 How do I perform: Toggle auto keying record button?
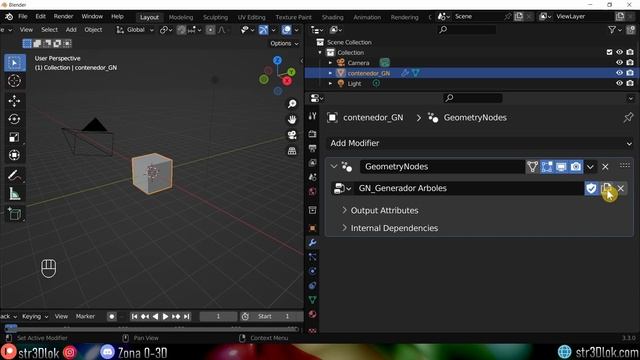pyautogui.click(x=112, y=316)
